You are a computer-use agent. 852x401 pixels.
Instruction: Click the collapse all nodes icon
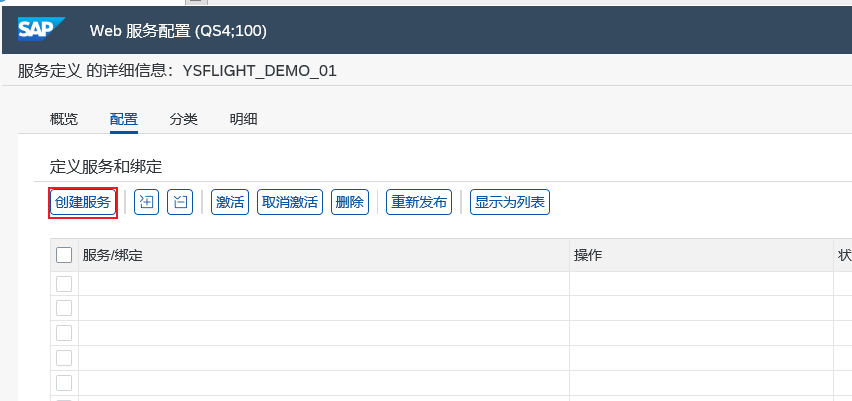click(x=180, y=202)
